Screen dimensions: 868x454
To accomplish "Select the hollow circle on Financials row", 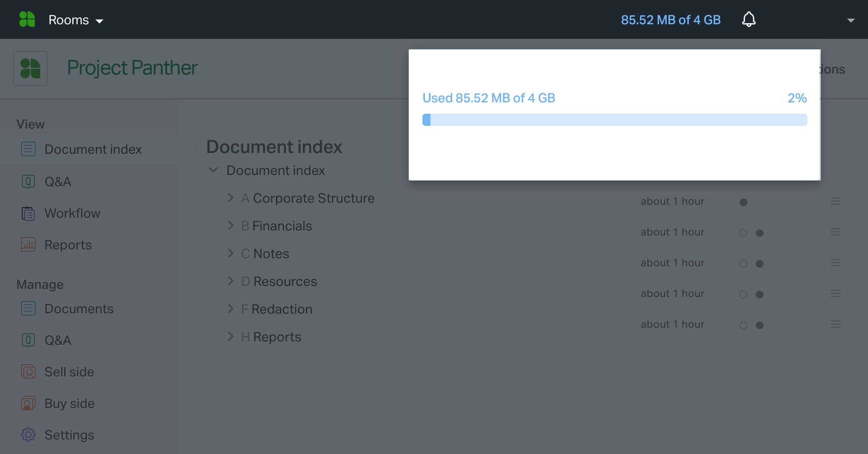I will [743, 233].
